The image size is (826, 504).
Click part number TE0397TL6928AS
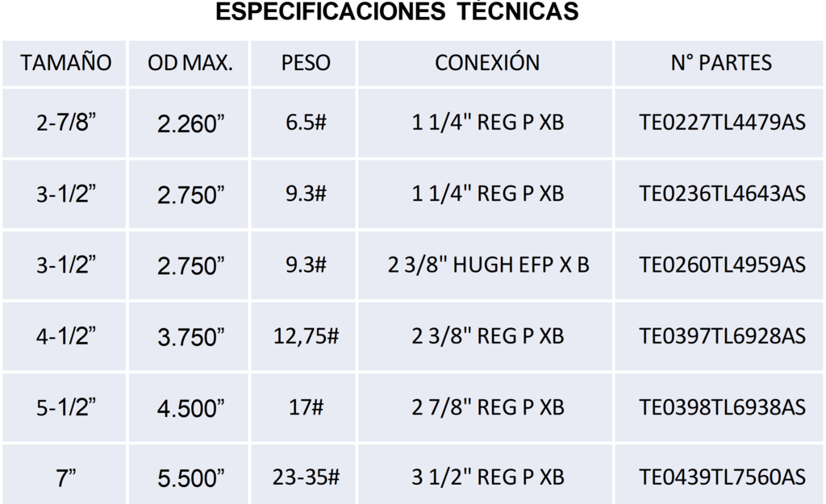(722, 335)
